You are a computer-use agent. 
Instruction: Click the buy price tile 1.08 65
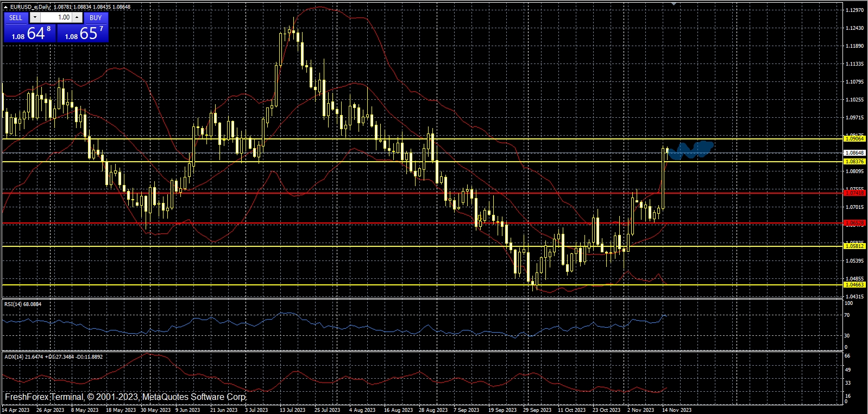coord(83,34)
